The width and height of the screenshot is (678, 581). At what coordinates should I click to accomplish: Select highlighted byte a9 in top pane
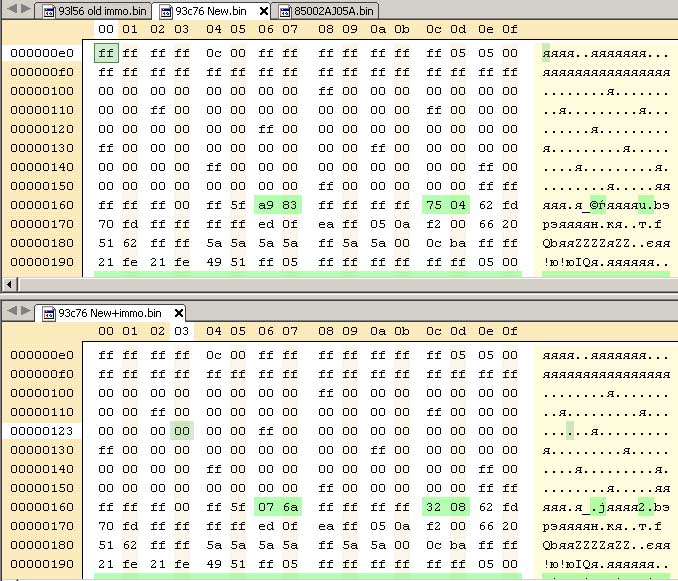266,205
